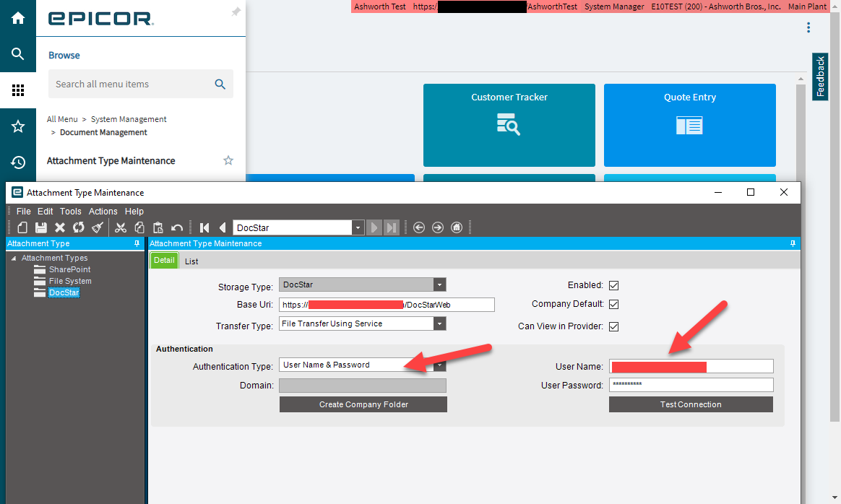841x504 pixels.
Task: Toggle the Company Default checkbox
Action: (613, 304)
